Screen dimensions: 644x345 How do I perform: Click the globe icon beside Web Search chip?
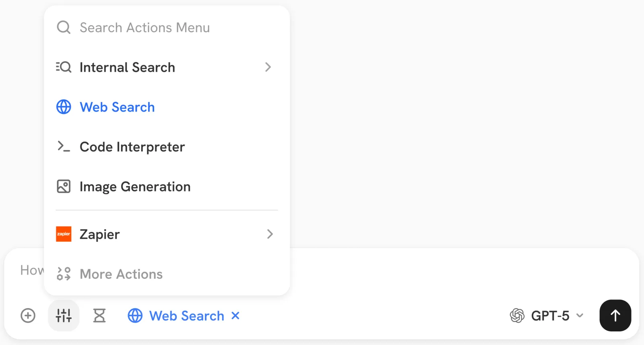(x=135, y=316)
